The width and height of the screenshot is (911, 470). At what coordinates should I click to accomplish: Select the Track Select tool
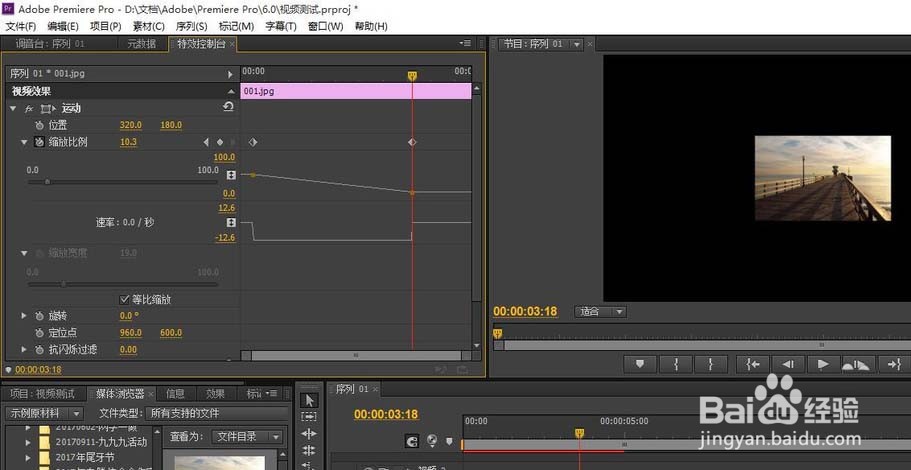[x=309, y=417]
